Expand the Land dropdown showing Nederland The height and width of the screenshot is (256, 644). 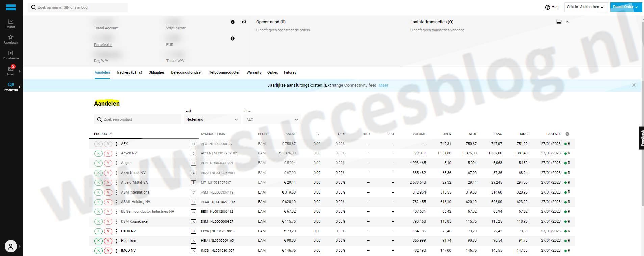coord(212,119)
